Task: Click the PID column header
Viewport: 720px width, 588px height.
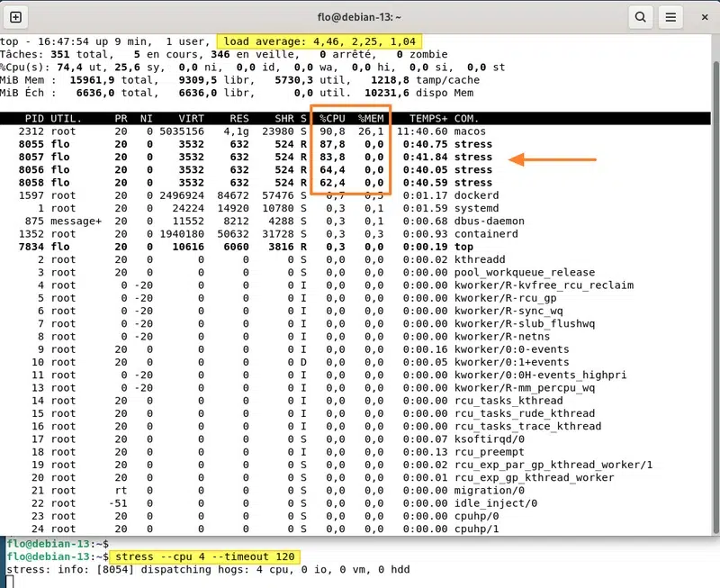Action: pyautogui.click(x=34, y=118)
